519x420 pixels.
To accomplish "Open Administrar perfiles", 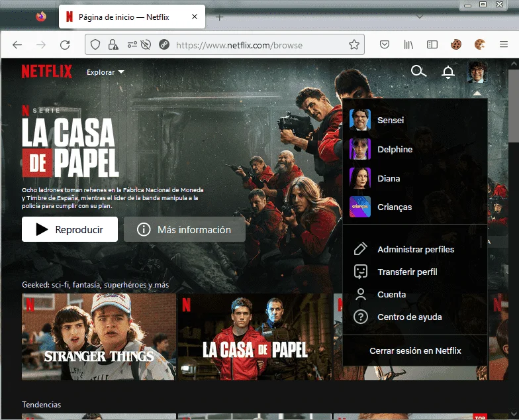I will (414, 249).
